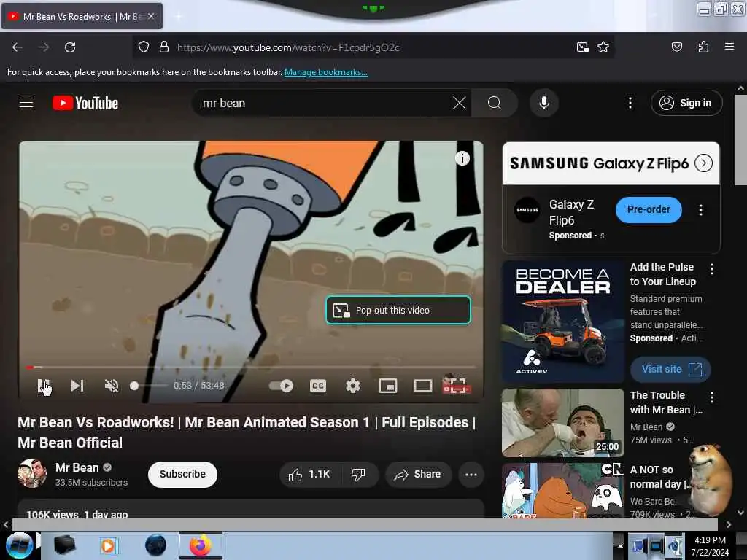Open player settings gear
This screenshot has width=747, height=560.
click(x=352, y=386)
